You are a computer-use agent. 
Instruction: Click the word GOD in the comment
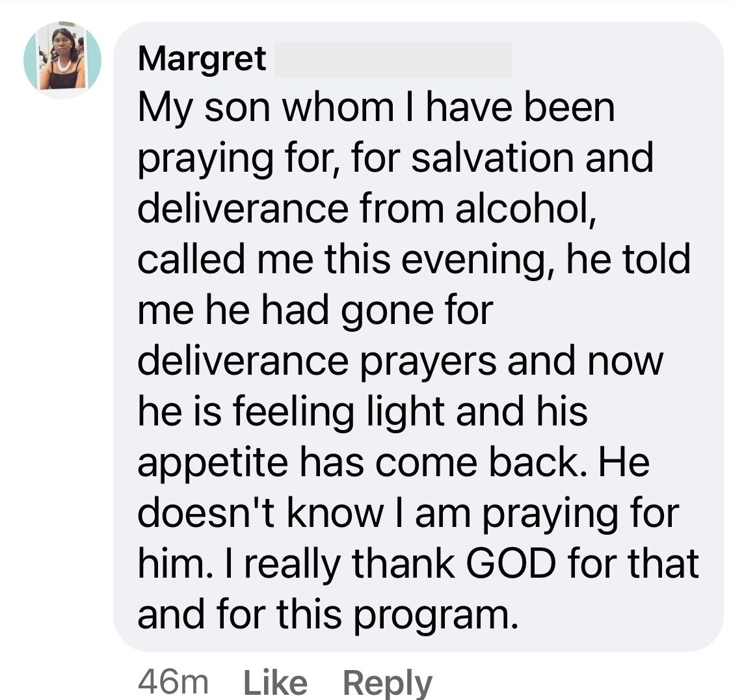511,563
